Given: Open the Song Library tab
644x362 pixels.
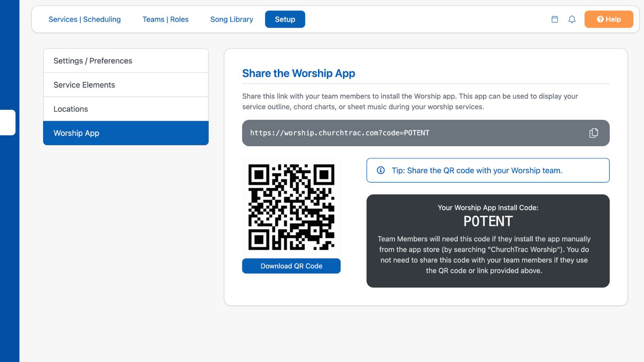Looking at the screenshot, I should click(x=232, y=19).
